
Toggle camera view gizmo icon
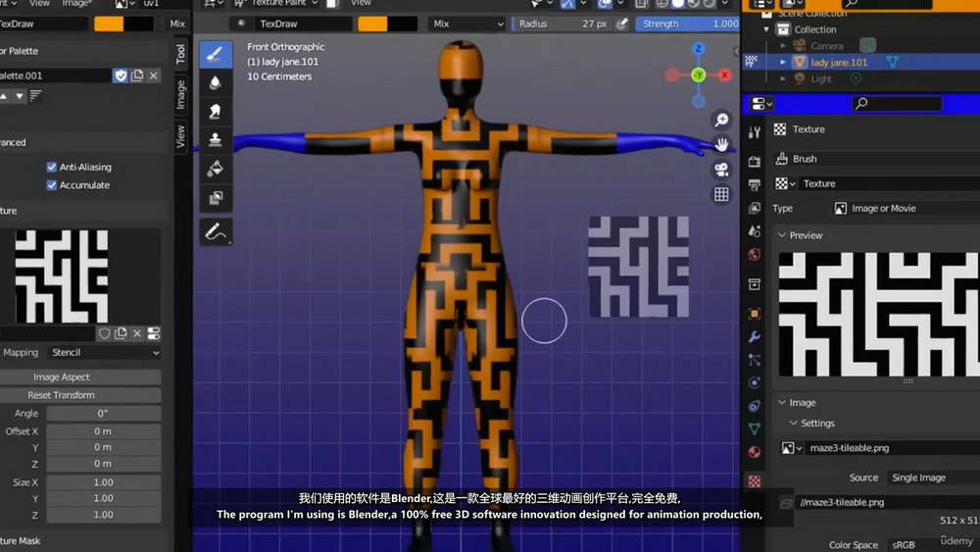tap(721, 170)
